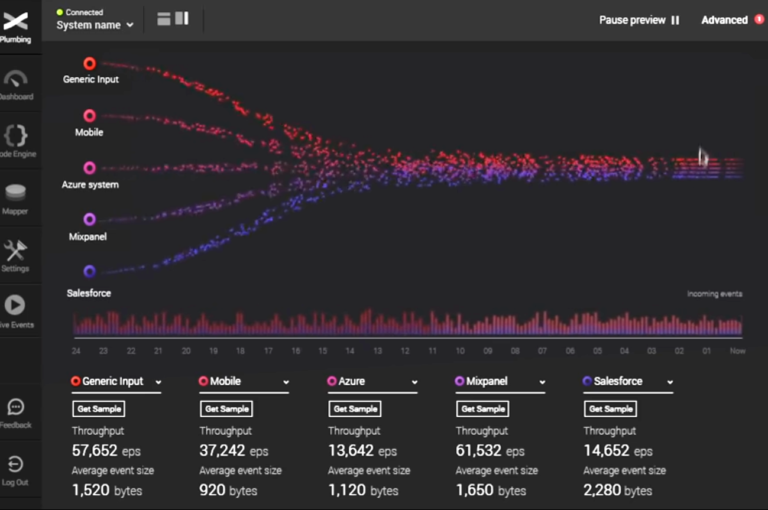Click Get Sample under Mobile
Screen dimensions: 768x510
pos(226,409)
